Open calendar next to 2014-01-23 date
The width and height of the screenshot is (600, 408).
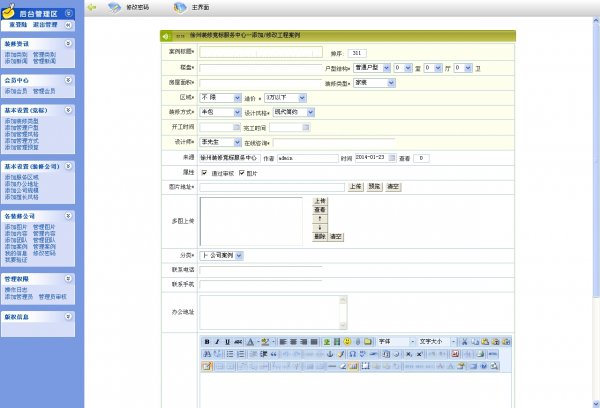click(x=392, y=158)
